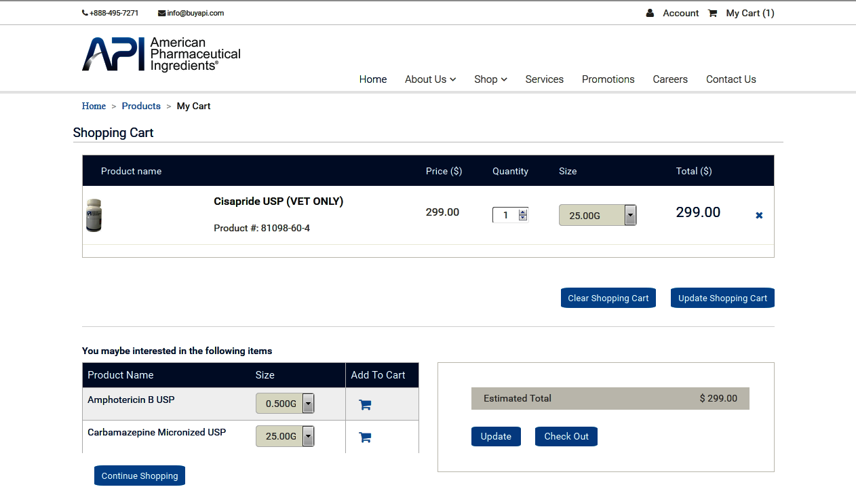Expand the About Us menu
Viewport: 856px width, 504px height.
[x=431, y=79]
